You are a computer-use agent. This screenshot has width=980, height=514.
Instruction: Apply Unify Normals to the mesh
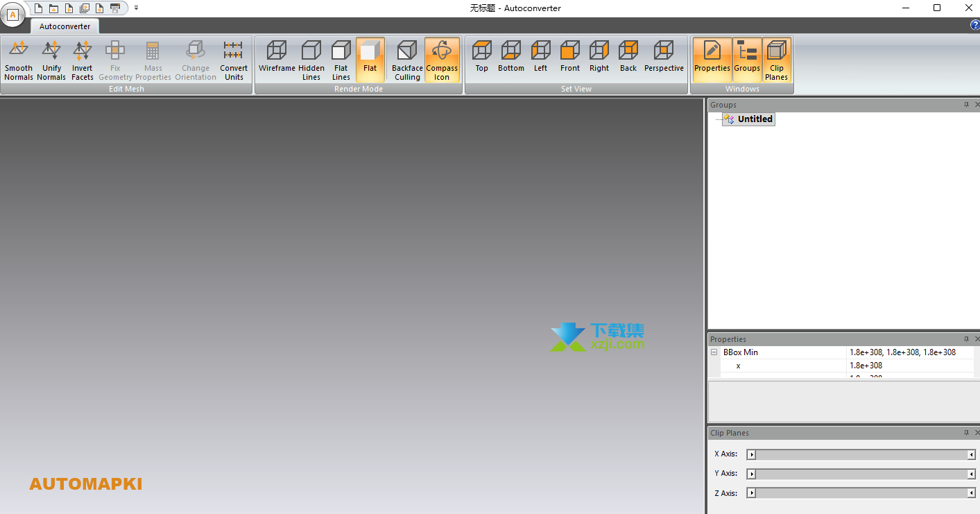(51, 59)
